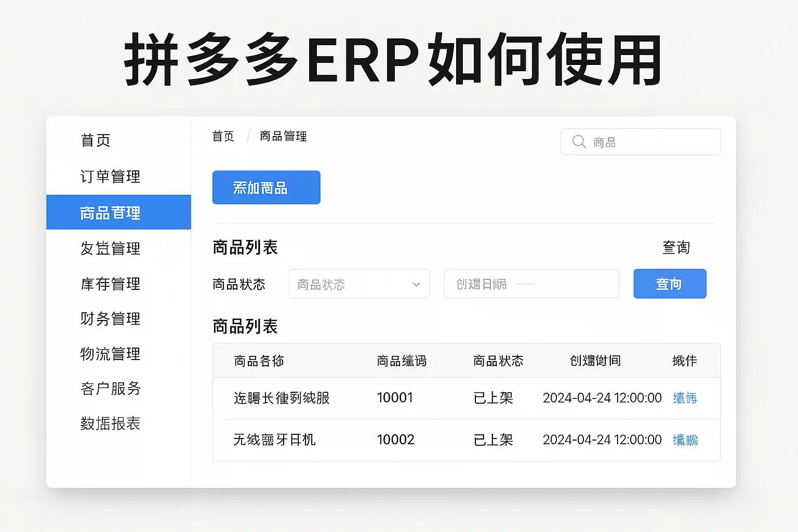Edit product 10001 via its blue link
798x532 pixels.
685,398
